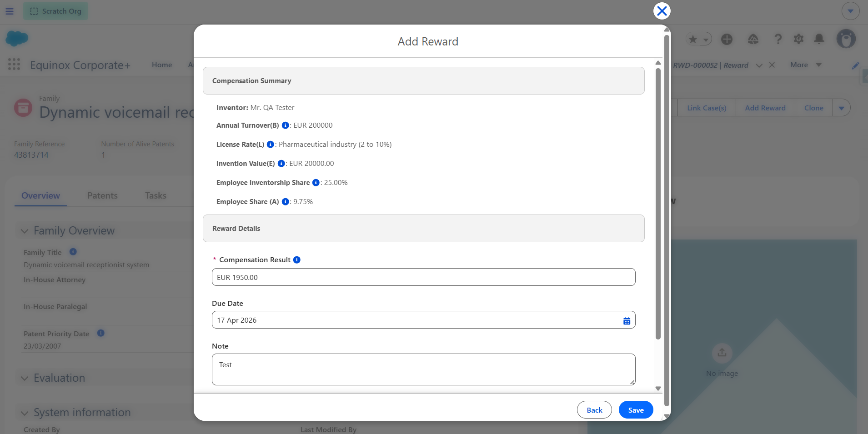Click the Save button
The image size is (868, 434).
pos(636,410)
